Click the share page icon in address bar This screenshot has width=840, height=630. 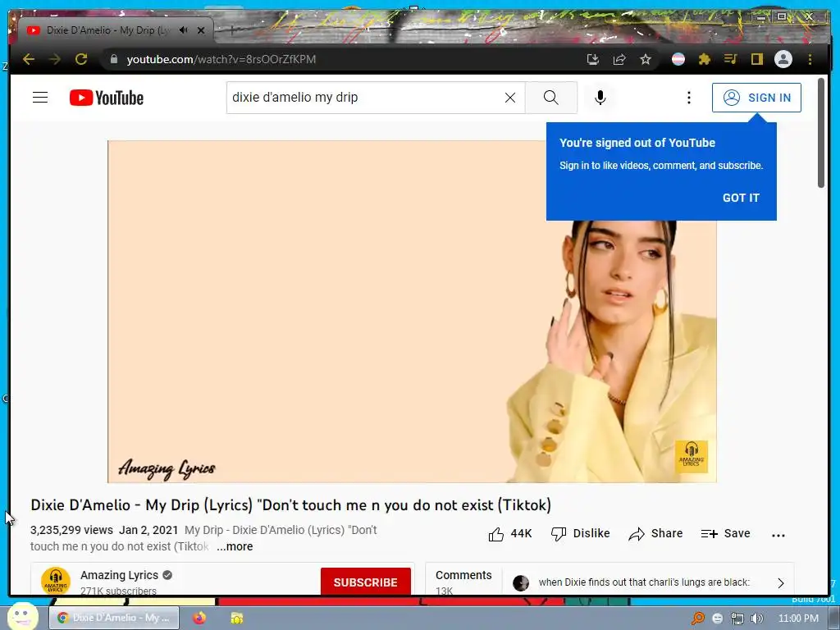[x=619, y=59]
